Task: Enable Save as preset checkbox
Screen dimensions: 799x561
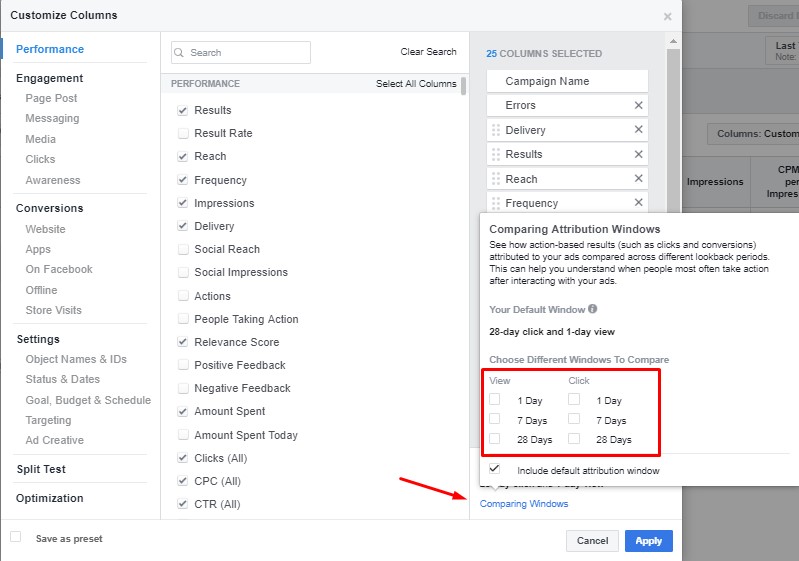Action: tap(16, 537)
